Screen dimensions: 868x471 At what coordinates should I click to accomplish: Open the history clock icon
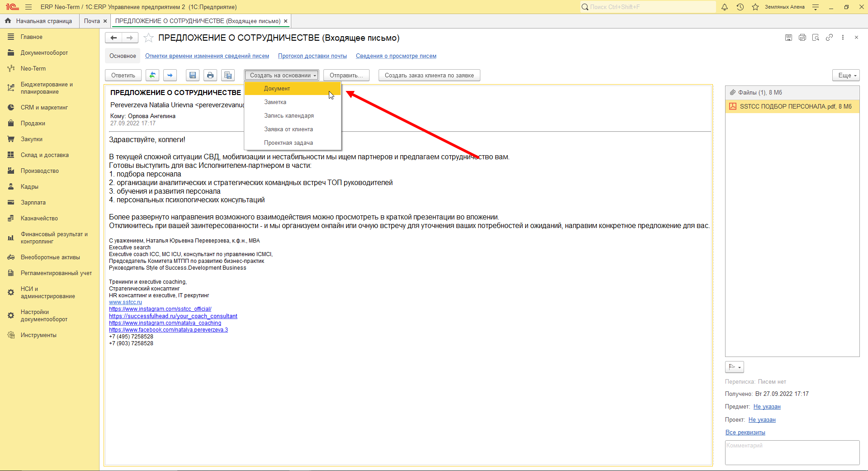pos(740,7)
